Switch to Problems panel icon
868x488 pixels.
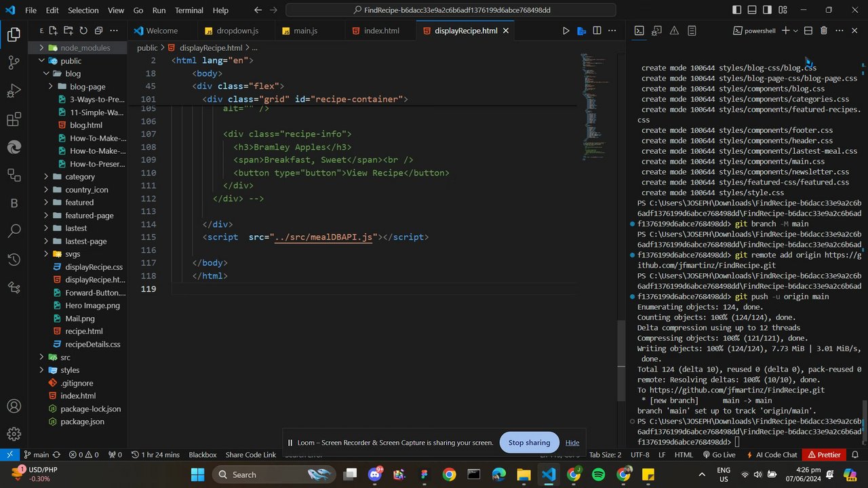[674, 30]
